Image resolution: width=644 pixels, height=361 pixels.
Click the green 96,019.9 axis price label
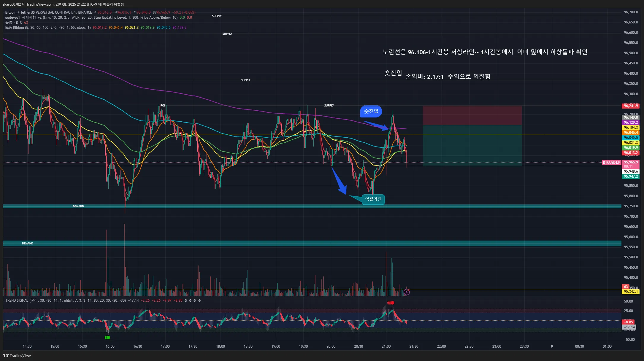coord(631,148)
